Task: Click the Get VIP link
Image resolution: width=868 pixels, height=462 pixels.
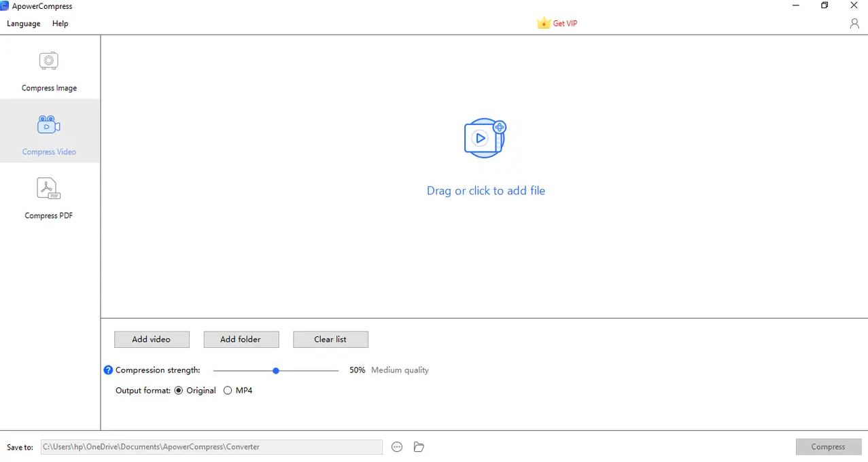Action: pyautogui.click(x=565, y=24)
